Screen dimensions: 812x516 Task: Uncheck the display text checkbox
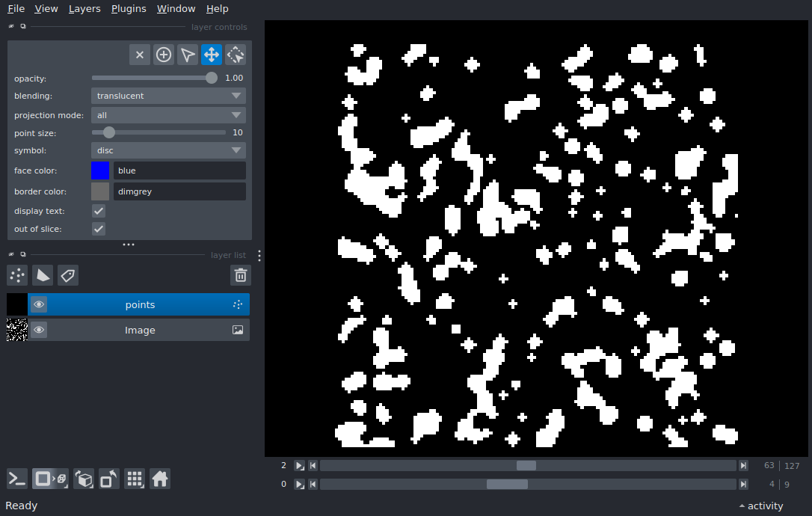[x=99, y=211]
